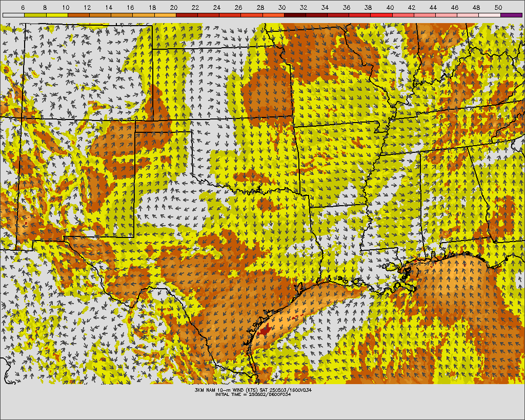The height and width of the screenshot is (420, 525).
Task: Click the legend swatch between 16 and 18
Action: pos(144,15)
